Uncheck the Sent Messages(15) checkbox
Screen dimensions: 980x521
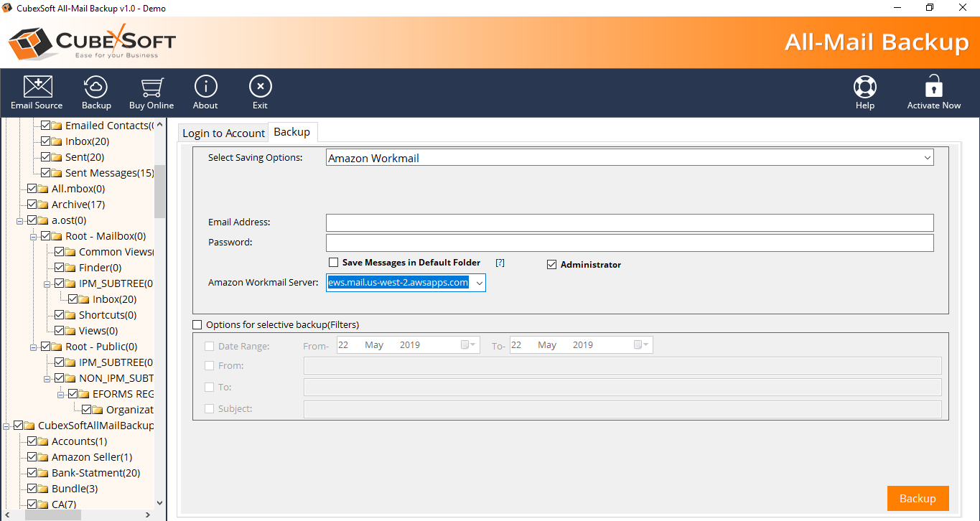(46, 173)
